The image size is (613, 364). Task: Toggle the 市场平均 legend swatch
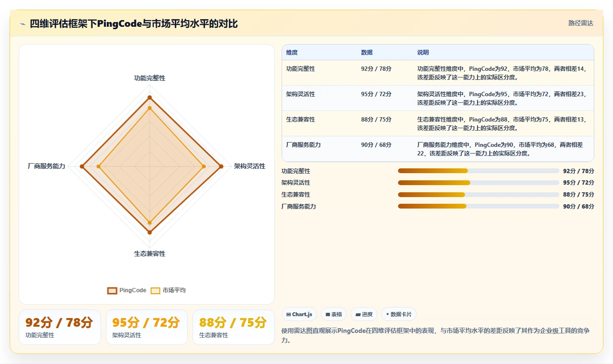[x=155, y=290]
